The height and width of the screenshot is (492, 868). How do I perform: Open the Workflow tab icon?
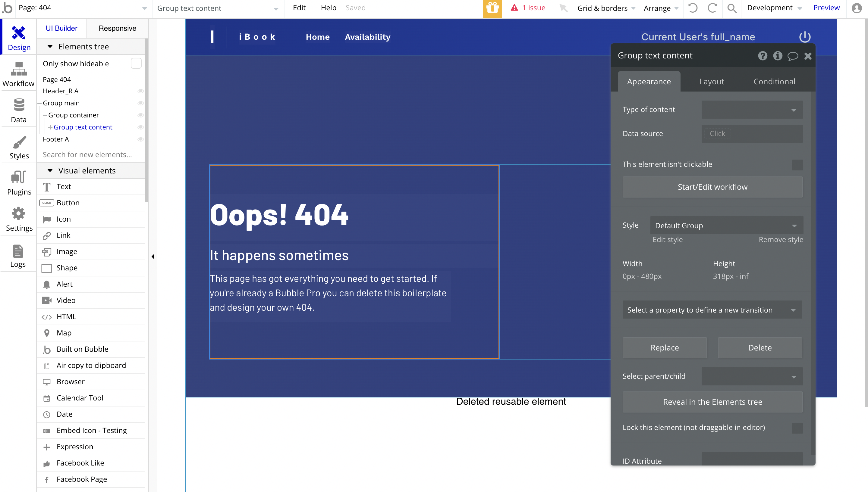coord(19,69)
